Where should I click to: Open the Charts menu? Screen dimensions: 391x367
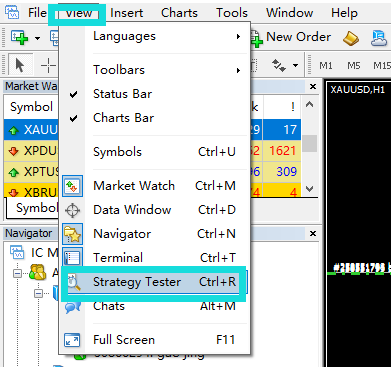tap(179, 13)
